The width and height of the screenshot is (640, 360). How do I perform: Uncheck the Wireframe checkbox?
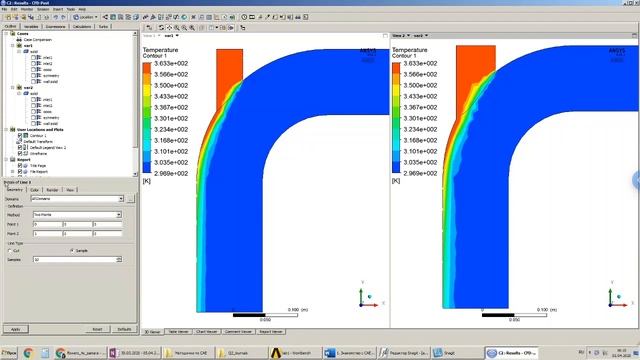20,153
